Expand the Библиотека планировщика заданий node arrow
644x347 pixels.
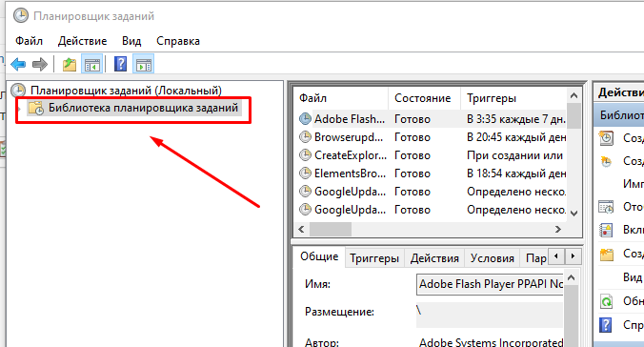click(19, 109)
